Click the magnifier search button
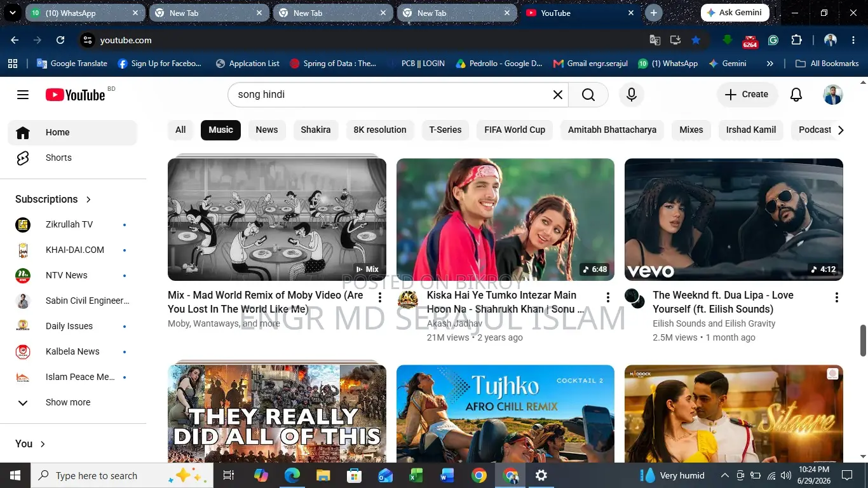The height and width of the screenshot is (488, 868). (588, 95)
